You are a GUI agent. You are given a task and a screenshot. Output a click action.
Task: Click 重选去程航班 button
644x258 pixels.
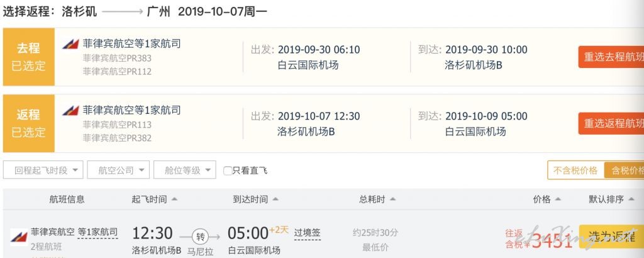coord(611,57)
